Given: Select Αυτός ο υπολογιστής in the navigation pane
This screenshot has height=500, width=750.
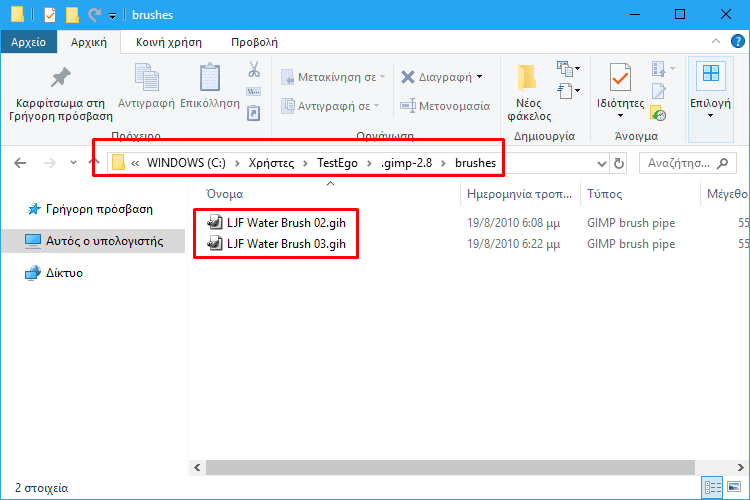Looking at the screenshot, I should pos(93,241).
